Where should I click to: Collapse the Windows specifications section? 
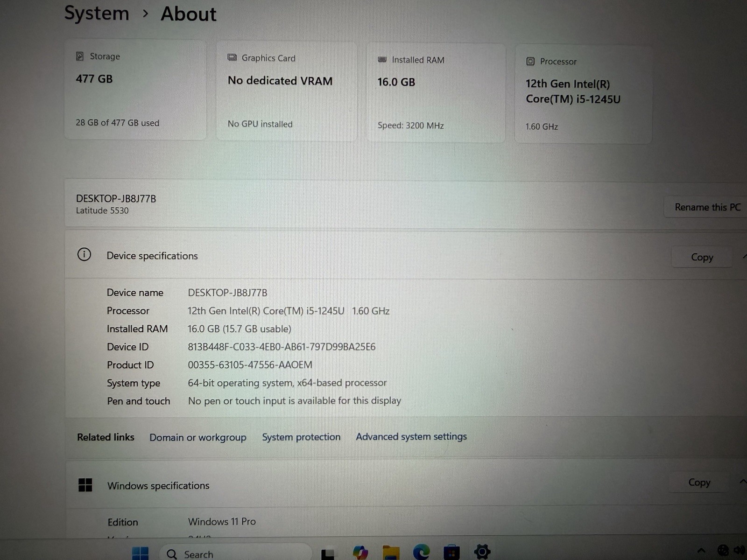pos(743,482)
